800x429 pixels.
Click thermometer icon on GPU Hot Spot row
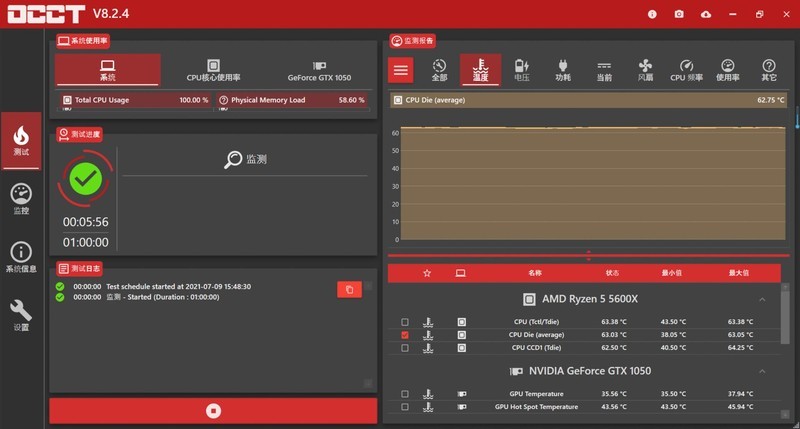coord(428,407)
